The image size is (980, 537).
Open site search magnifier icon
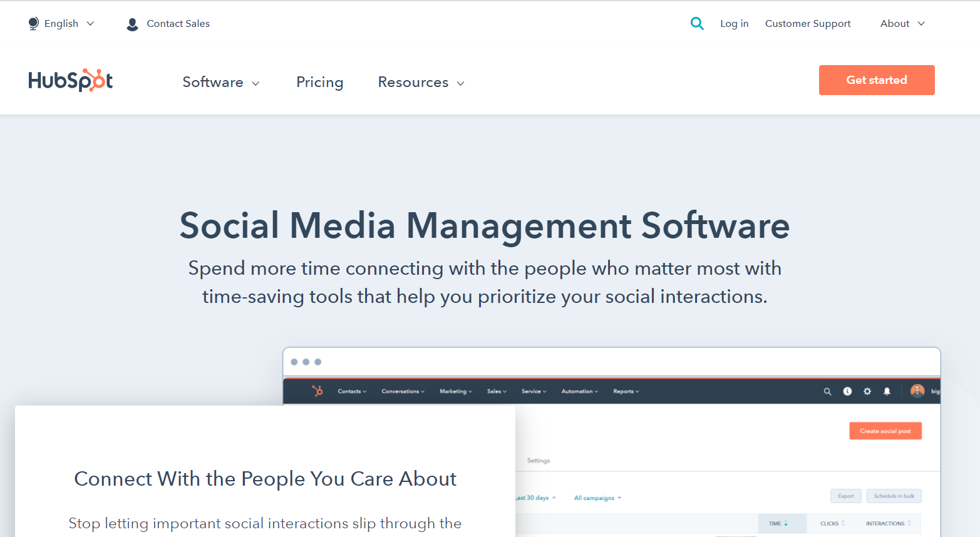pyautogui.click(x=697, y=24)
